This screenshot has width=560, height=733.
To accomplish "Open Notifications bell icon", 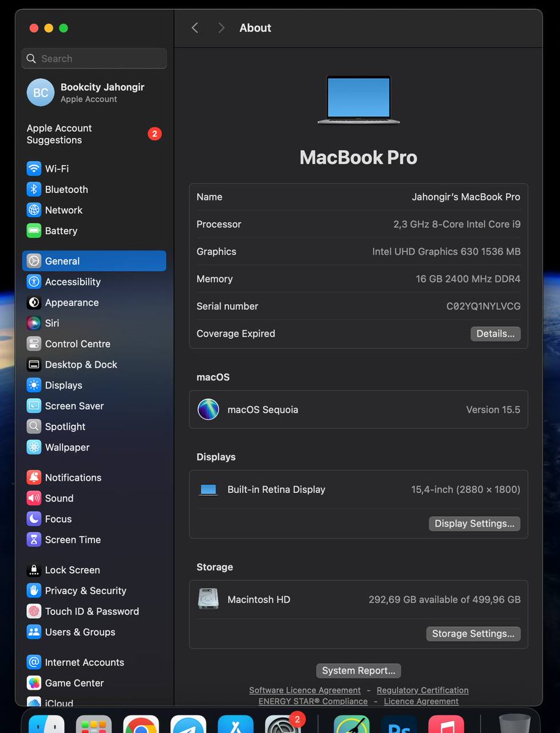I will point(34,478).
